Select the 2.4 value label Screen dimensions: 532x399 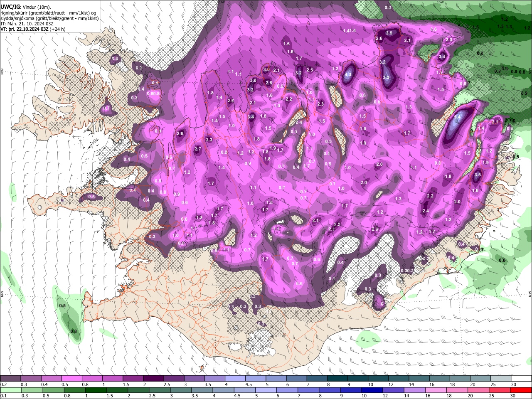[426, 211]
